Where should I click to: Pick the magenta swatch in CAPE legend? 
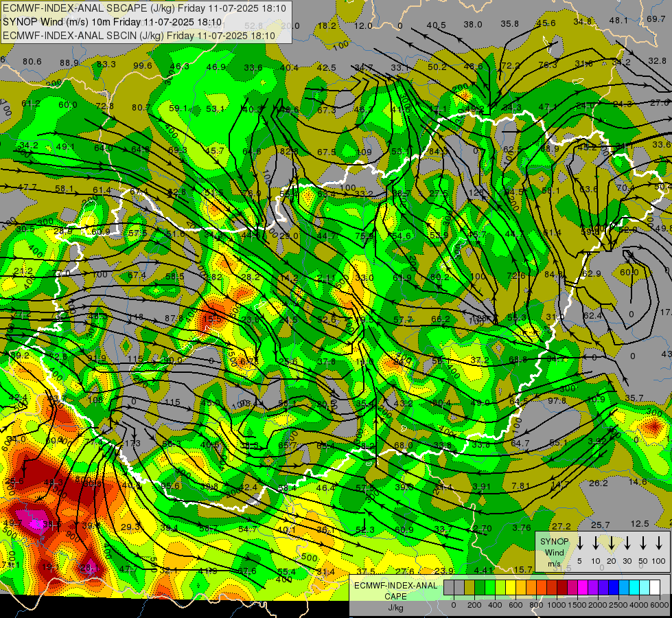coord(583,587)
